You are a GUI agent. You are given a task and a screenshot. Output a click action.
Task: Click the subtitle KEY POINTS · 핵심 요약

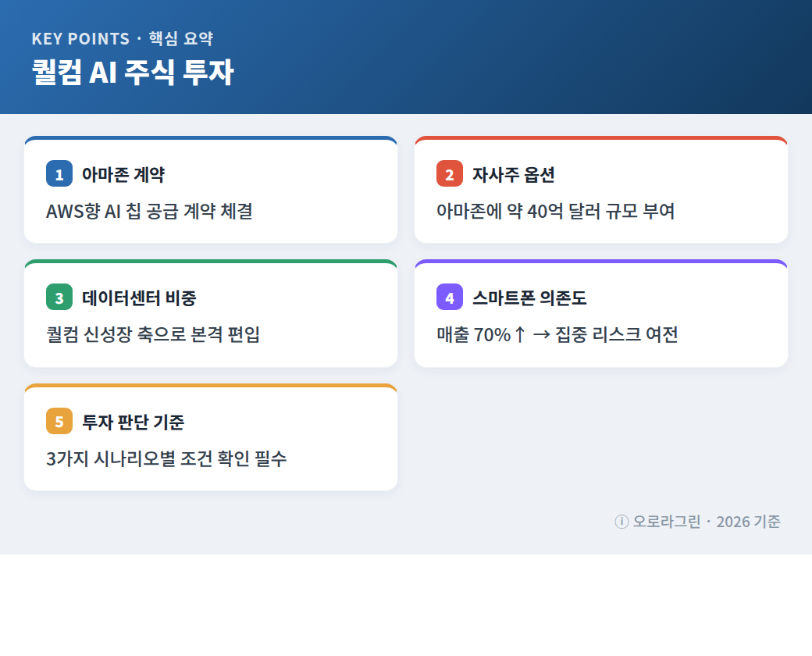pos(123,38)
